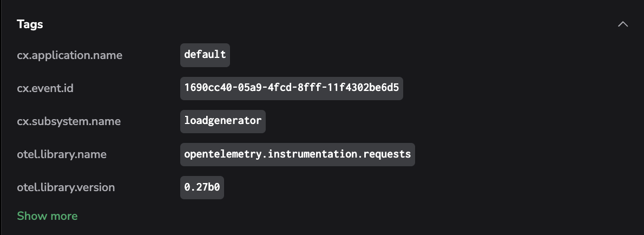Pick the event ID starting with 1690cc40
The height and width of the screenshot is (235, 644).
291,88
